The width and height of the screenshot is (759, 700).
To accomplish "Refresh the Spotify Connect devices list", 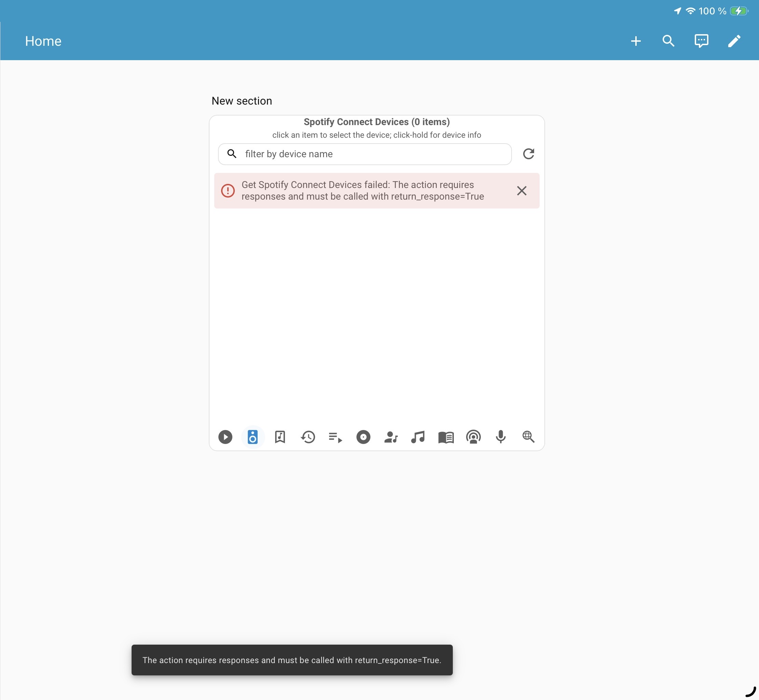I will click(x=528, y=154).
